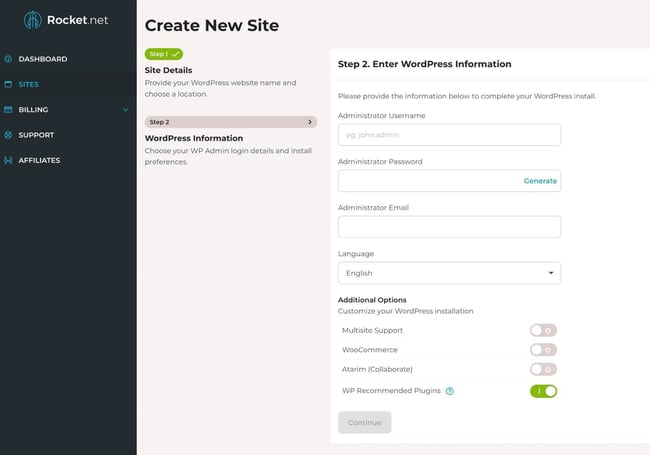Click the Dashboard sidebar icon
650x455 pixels.
click(9, 59)
